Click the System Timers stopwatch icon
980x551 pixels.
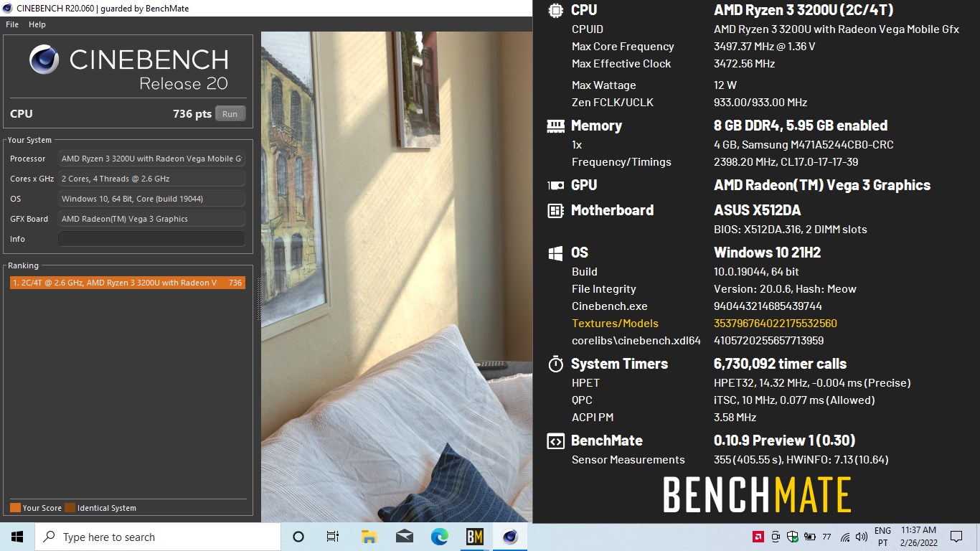[555, 364]
